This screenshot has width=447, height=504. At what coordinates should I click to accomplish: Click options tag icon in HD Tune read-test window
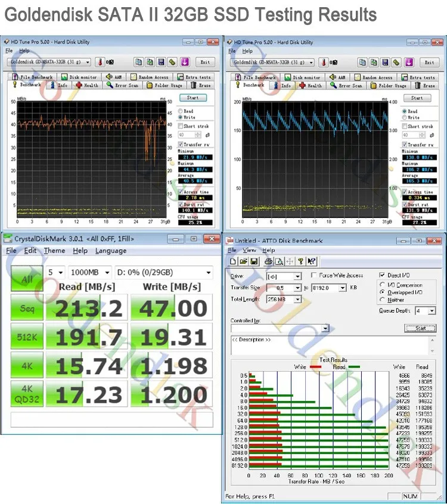coord(396,62)
